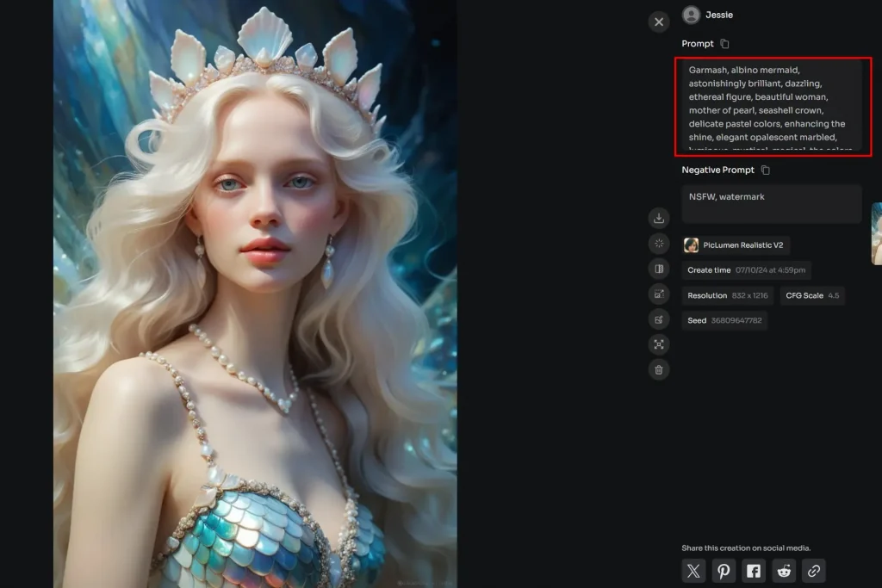Share the creation on Facebook

(x=754, y=570)
